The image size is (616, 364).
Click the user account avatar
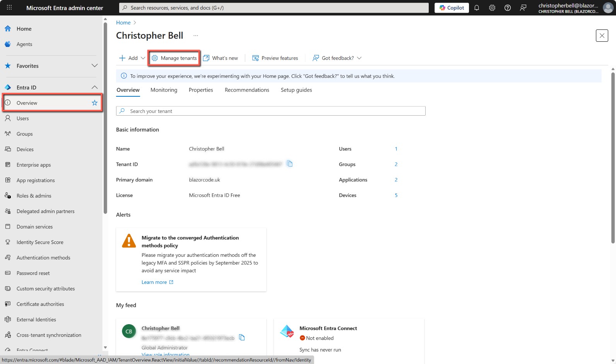(608, 8)
